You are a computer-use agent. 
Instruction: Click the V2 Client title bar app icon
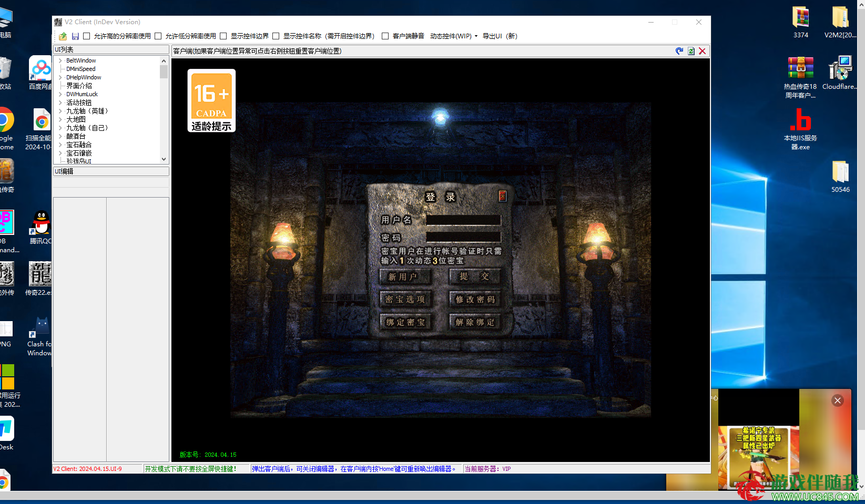[58, 22]
